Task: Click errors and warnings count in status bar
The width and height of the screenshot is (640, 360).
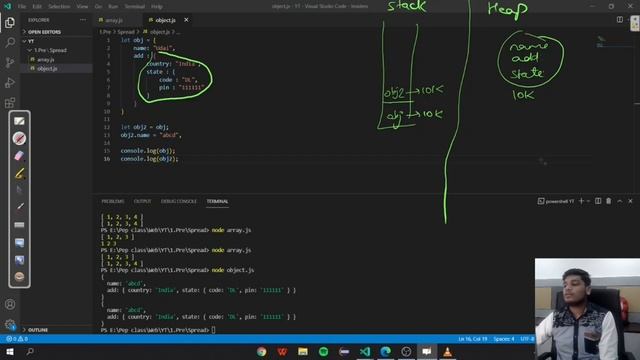Action: tap(17, 339)
